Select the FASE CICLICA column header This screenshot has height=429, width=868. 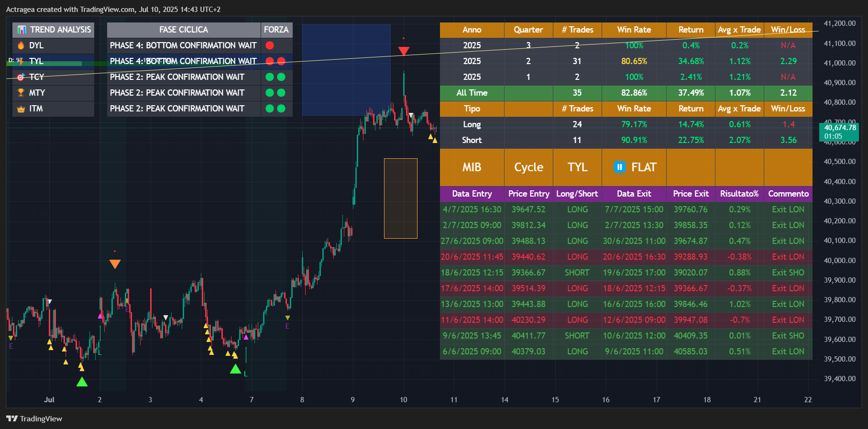pos(184,30)
